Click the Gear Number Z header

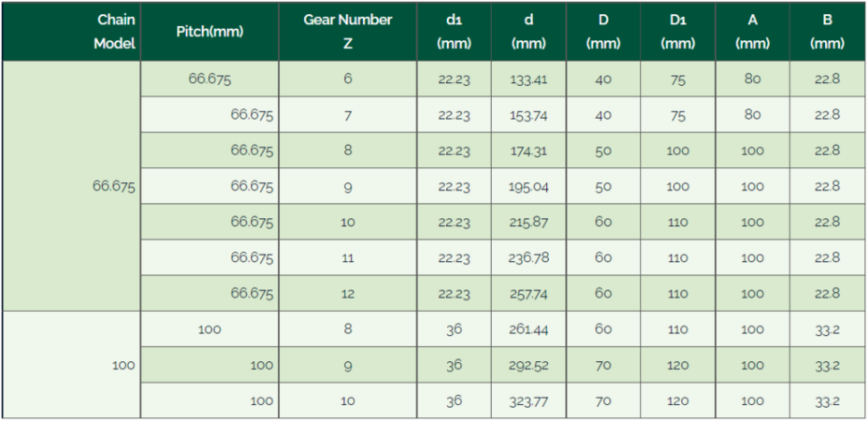coord(348,32)
